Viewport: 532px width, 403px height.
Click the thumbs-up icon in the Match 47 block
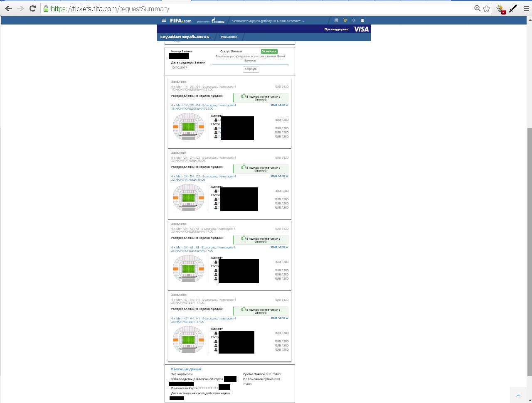tap(244, 309)
